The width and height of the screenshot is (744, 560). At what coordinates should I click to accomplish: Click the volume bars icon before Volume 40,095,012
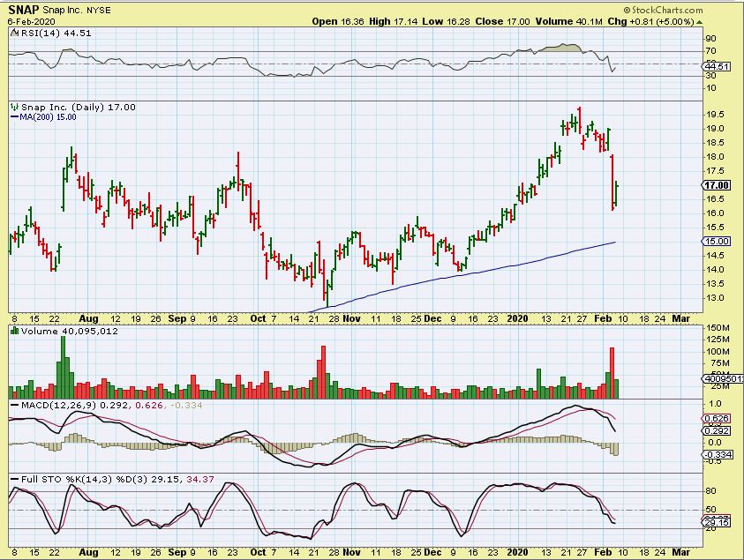click(14, 331)
